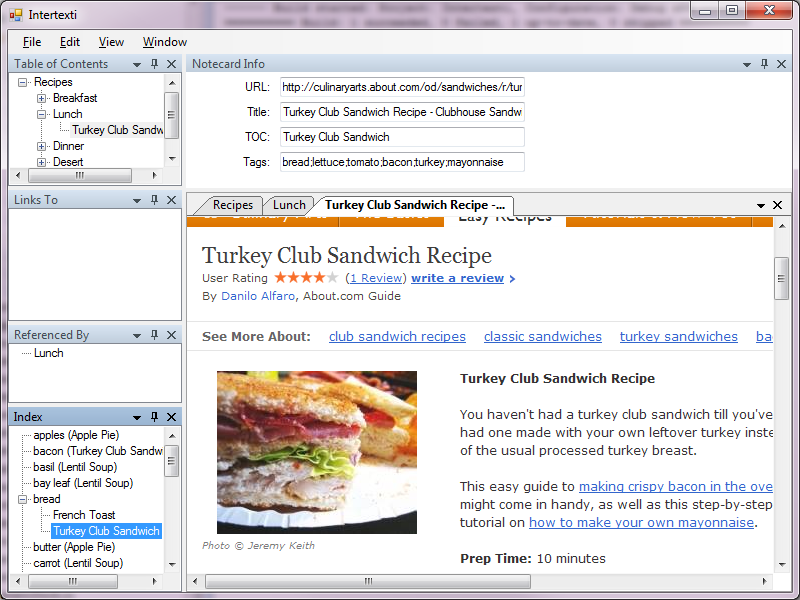Image resolution: width=800 pixels, height=600 pixels.
Task: Select carrot (Lentil Soup) index entry
Action: pyautogui.click(x=78, y=563)
